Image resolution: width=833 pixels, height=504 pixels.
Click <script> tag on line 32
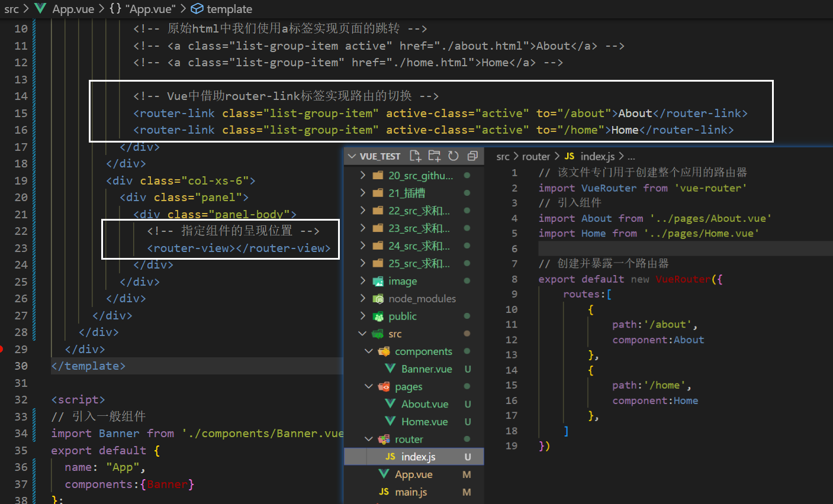(x=78, y=399)
